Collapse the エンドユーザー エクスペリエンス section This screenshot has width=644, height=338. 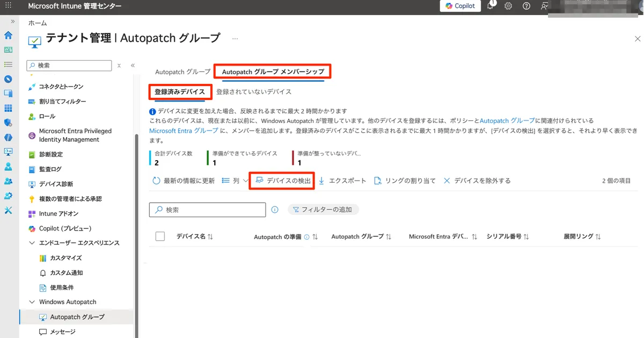pyautogui.click(x=32, y=243)
